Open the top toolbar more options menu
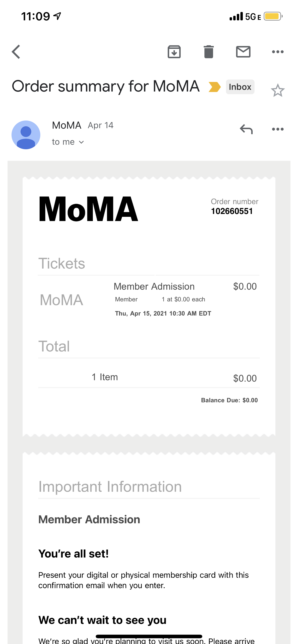This screenshot has height=644, width=298. coord(278,52)
